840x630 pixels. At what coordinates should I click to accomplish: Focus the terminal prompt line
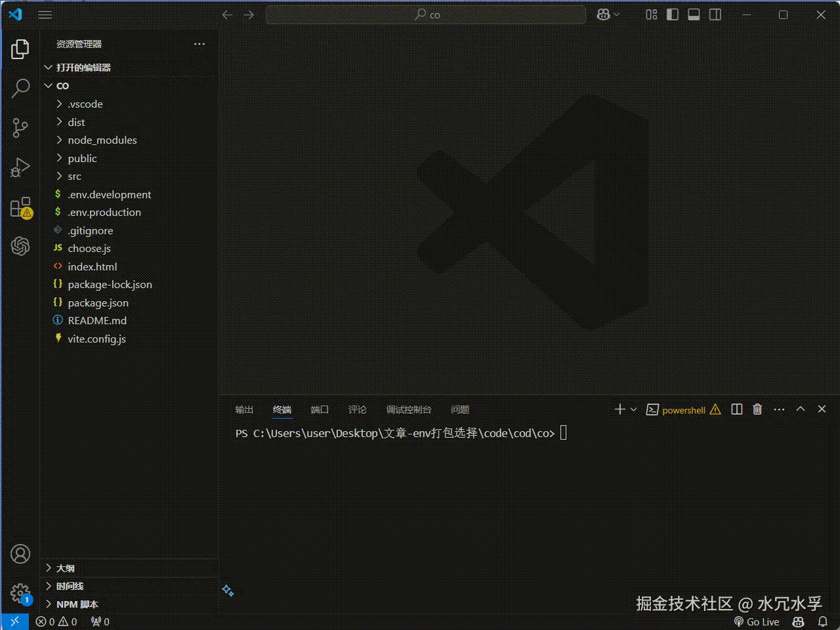401,433
